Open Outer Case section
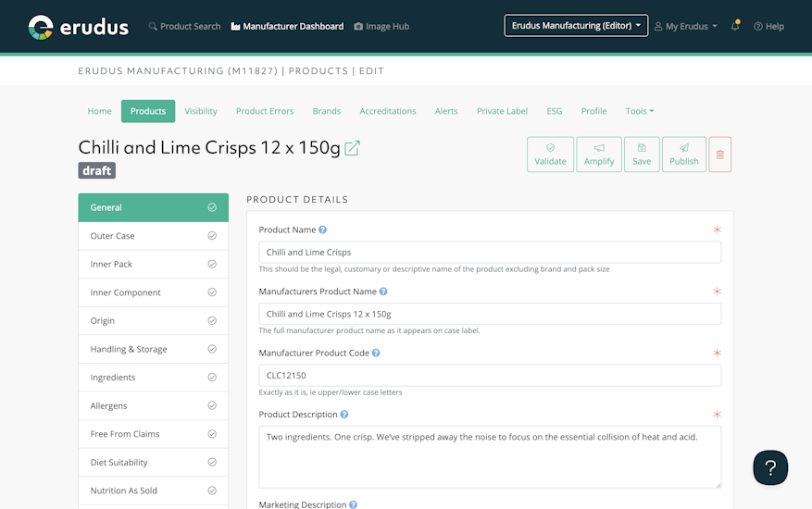Image resolution: width=812 pixels, height=509 pixels. pos(154,236)
